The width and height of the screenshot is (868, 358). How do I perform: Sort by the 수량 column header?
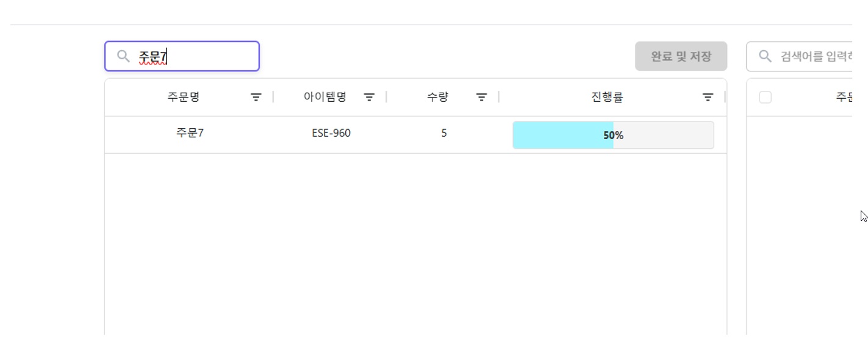pyautogui.click(x=438, y=97)
